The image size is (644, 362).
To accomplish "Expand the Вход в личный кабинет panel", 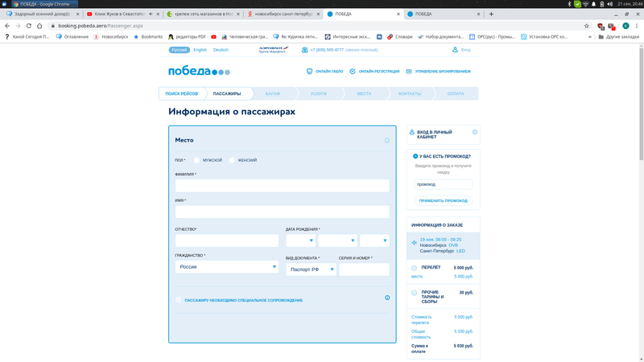I will tap(475, 132).
